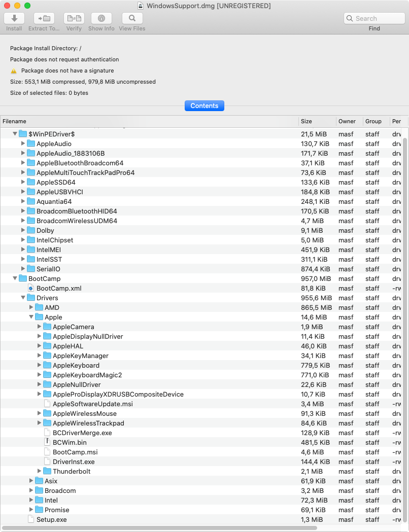Click the Extract To folder icon
The width and height of the screenshot is (409, 532).
(44, 18)
